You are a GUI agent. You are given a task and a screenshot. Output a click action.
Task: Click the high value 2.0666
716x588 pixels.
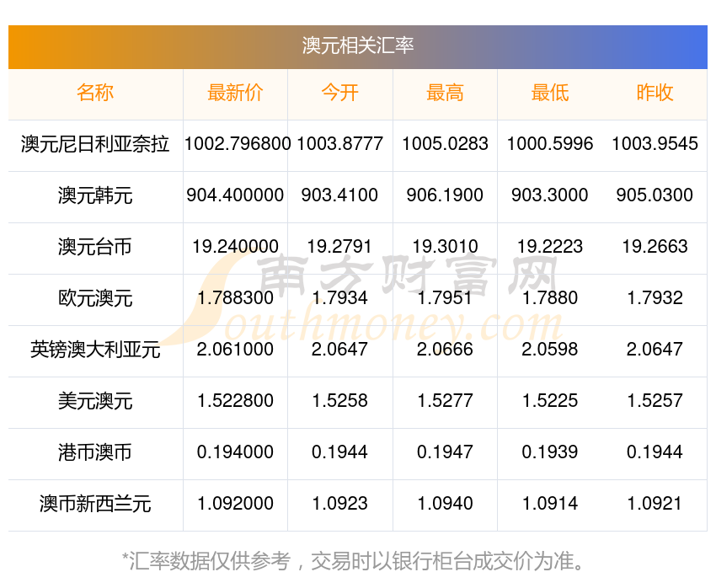(445, 350)
